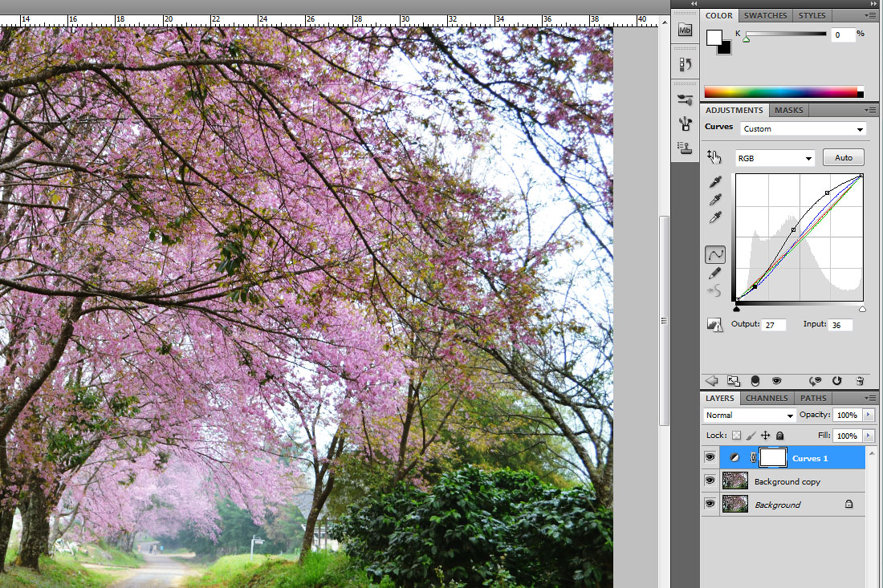Click the foreground color swatch
The width and height of the screenshot is (883, 588).
click(x=714, y=37)
